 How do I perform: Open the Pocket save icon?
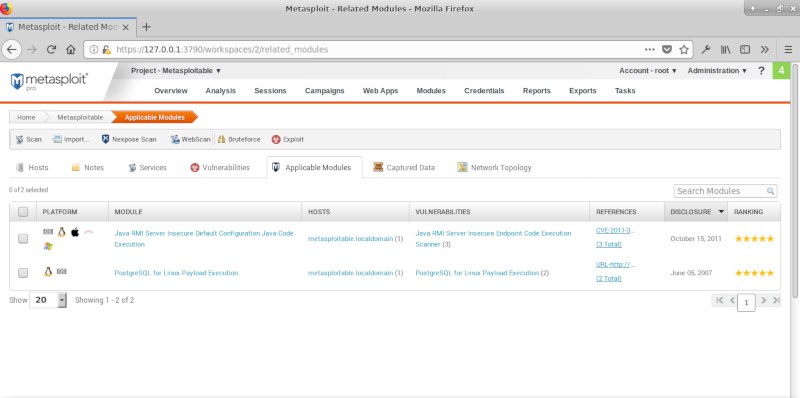point(667,49)
